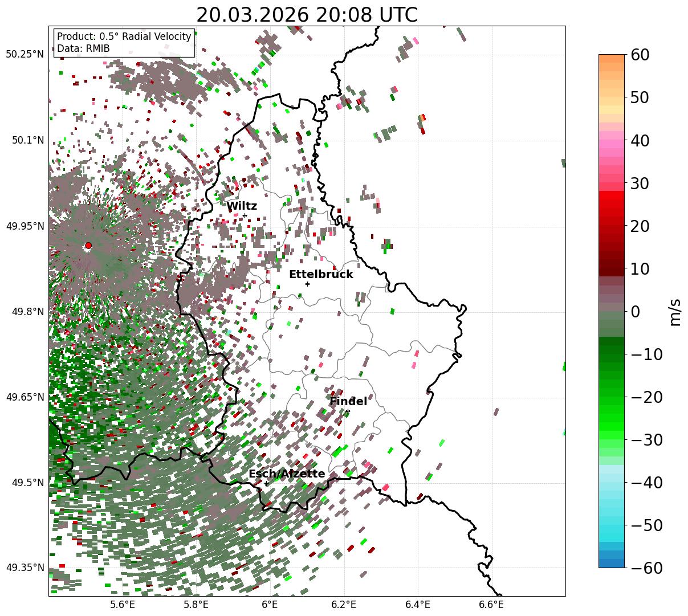Click the 49.65°N latitude label

coord(25,397)
